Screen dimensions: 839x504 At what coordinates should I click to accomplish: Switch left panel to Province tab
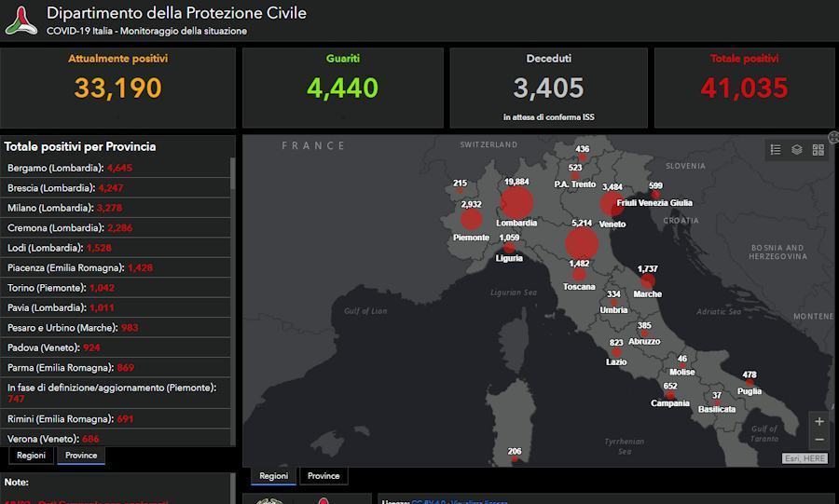click(x=81, y=456)
